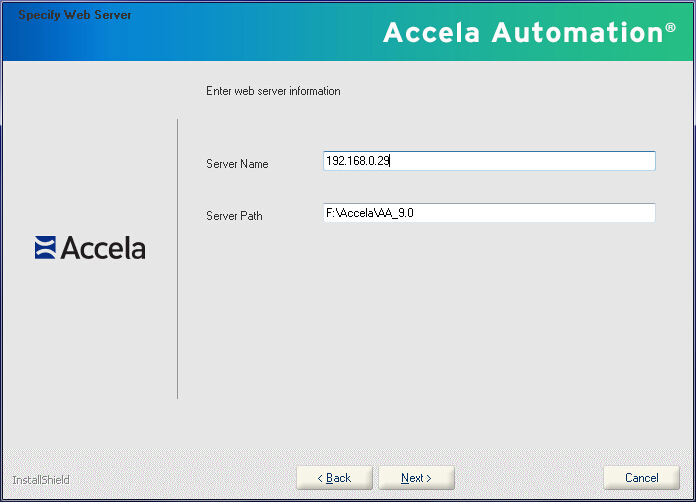Click the 'Enter web server information' text

pyautogui.click(x=273, y=91)
